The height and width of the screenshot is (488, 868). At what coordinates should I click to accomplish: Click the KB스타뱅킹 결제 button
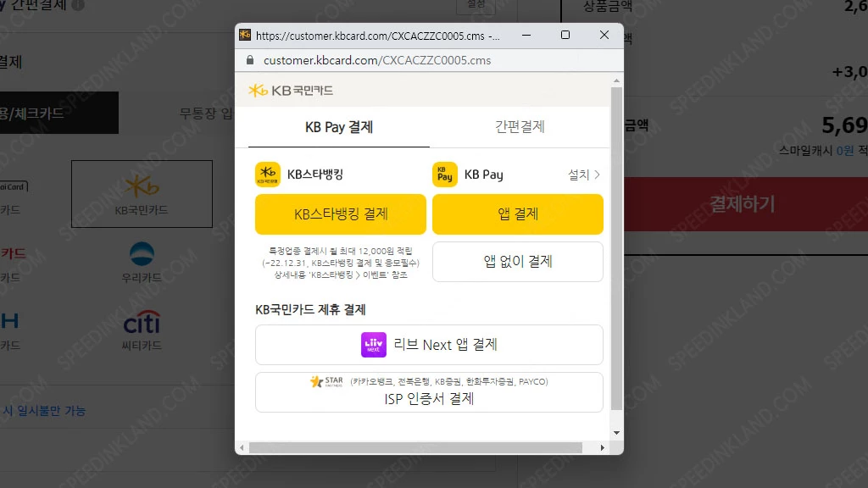pyautogui.click(x=341, y=214)
